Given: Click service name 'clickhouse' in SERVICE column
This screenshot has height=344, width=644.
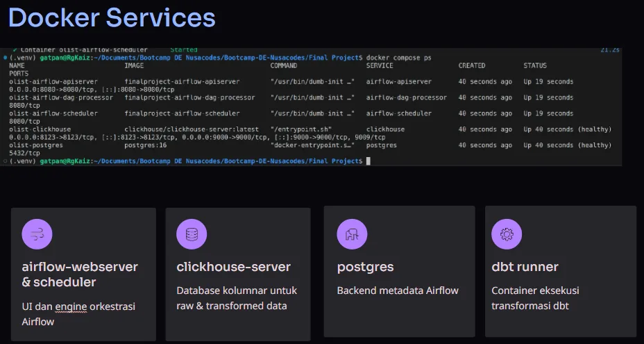Looking at the screenshot, I should pos(385,129).
